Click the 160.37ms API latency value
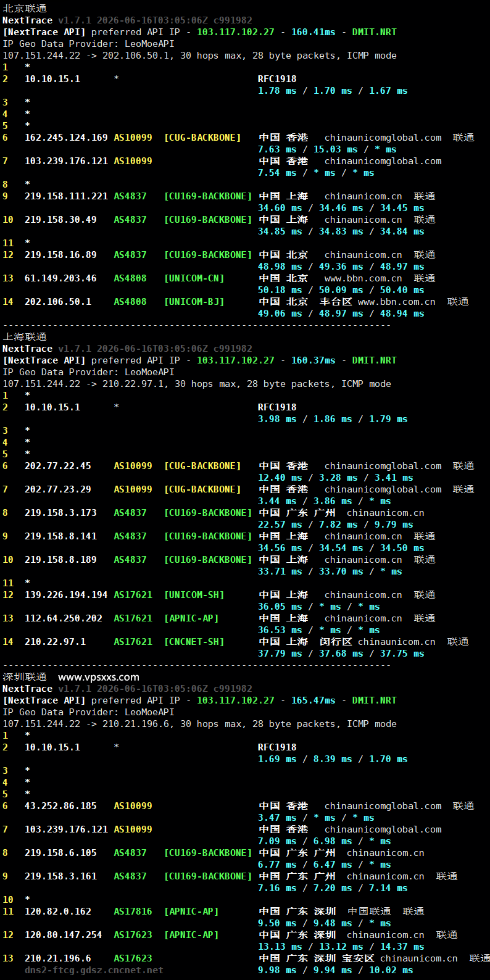490x980 pixels. point(314,360)
